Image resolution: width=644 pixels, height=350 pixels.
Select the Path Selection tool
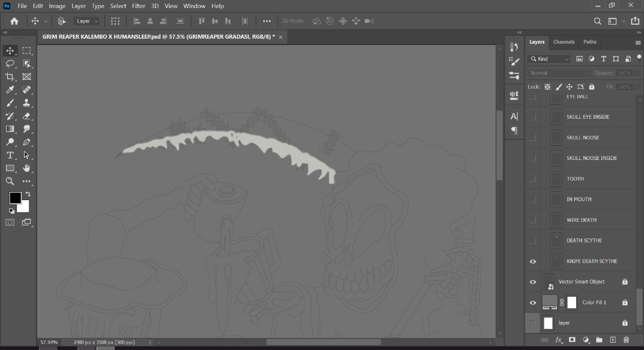(x=27, y=155)
